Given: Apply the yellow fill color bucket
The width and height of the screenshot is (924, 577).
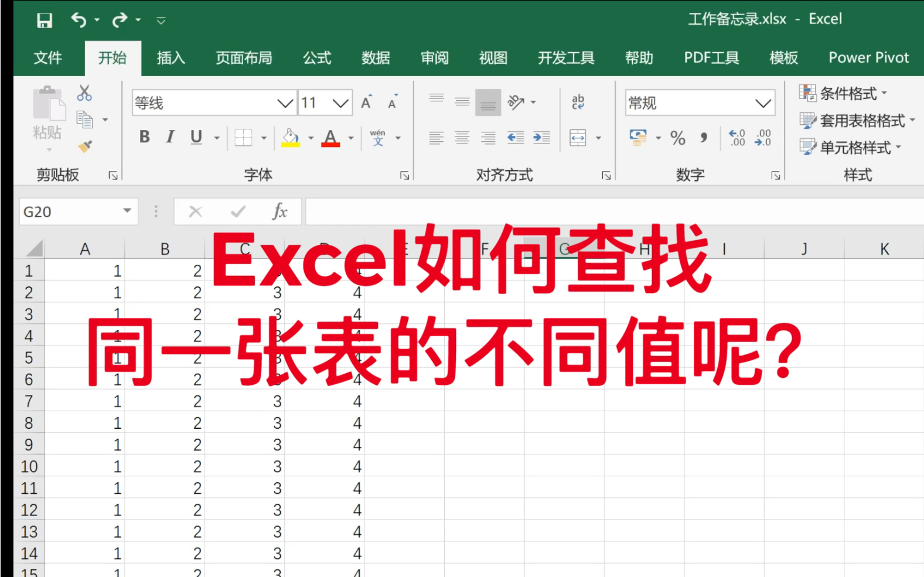Looking at the screenshot, I should 291,138.
